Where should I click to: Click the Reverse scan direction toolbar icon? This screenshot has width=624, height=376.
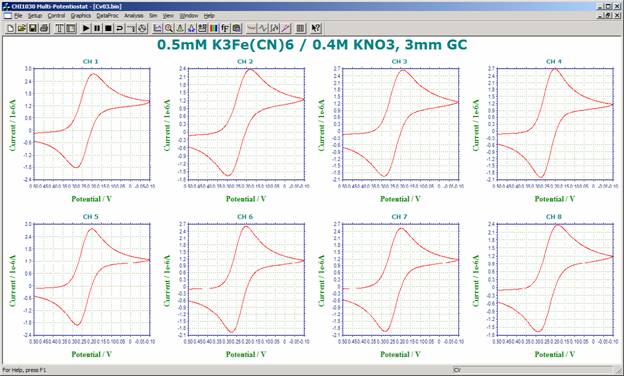[x=119, y=28]
